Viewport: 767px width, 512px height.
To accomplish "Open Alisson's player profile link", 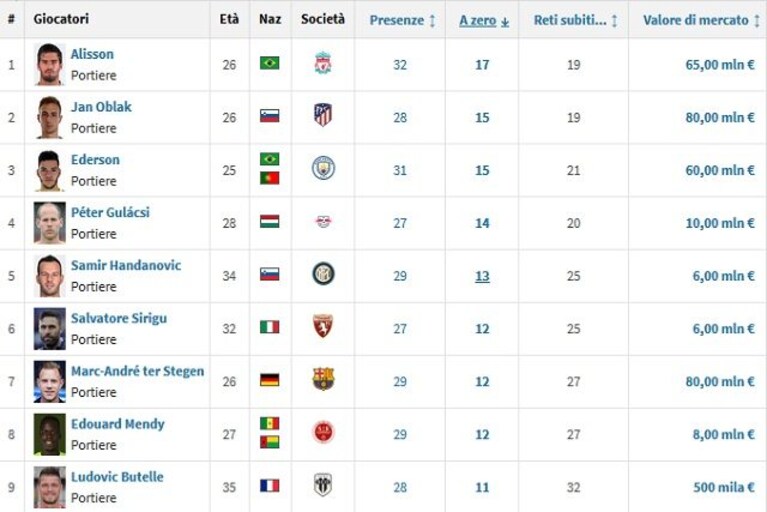I will [92, 54].
